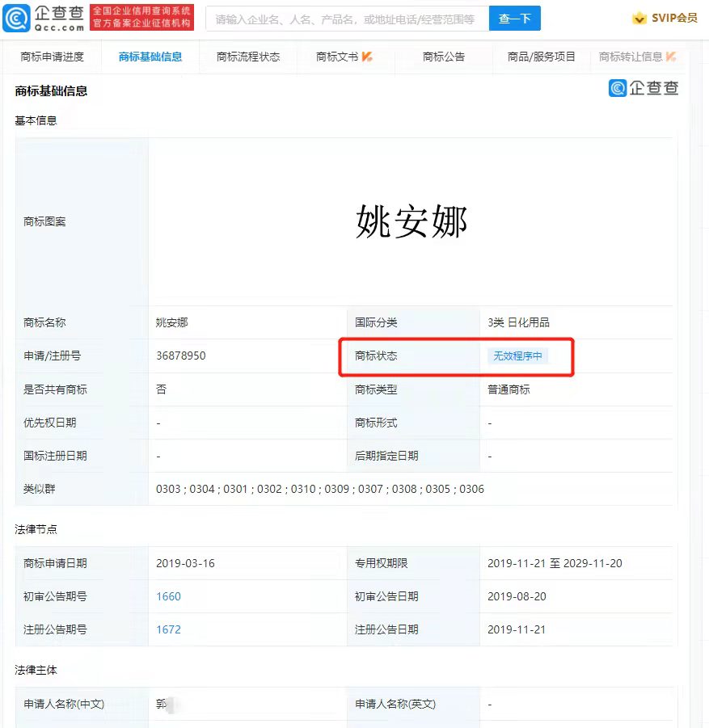709x728 pixels.
Task: Click the 是否共有商标 value 否
Action: (x=161, y=389)
